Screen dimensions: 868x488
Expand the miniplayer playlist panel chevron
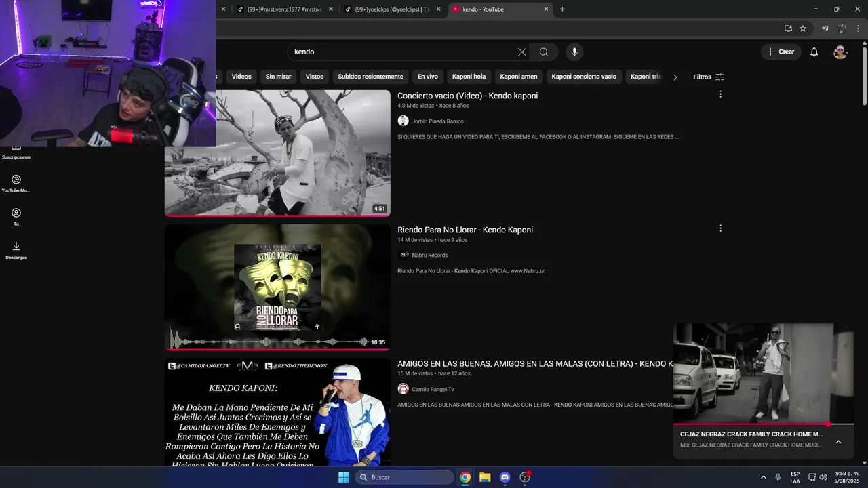pyautogui.click(x=838, y=442)
